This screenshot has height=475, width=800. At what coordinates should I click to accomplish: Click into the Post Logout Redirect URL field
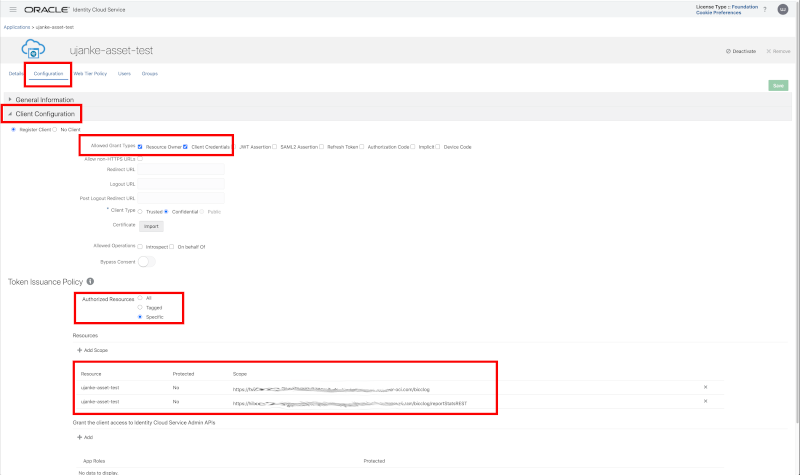tap(181, 198)
